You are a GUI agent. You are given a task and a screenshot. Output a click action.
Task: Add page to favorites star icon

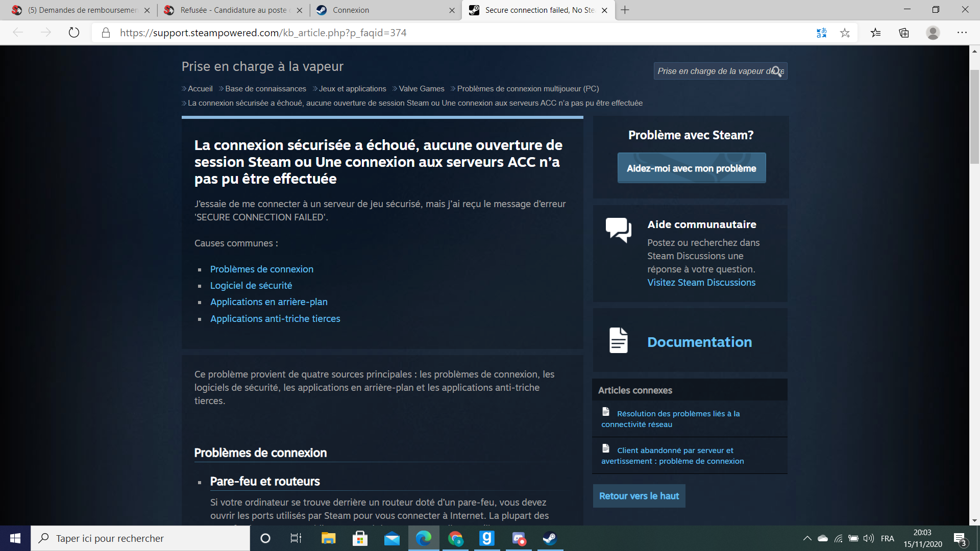coord(845,33)
